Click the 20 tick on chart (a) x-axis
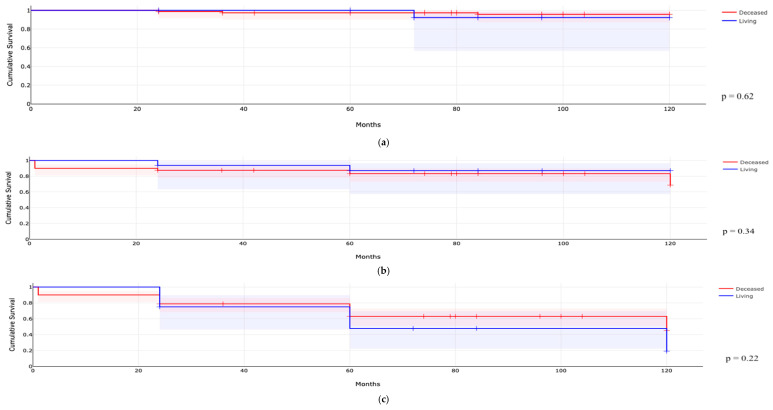The image size is (773, 410). pos(137,109)
